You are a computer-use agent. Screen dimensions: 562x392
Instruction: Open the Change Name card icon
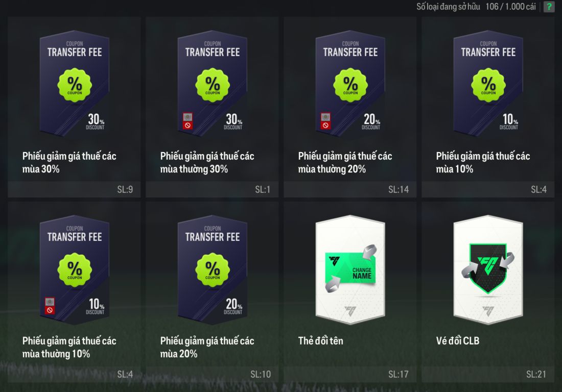[350, 270]
